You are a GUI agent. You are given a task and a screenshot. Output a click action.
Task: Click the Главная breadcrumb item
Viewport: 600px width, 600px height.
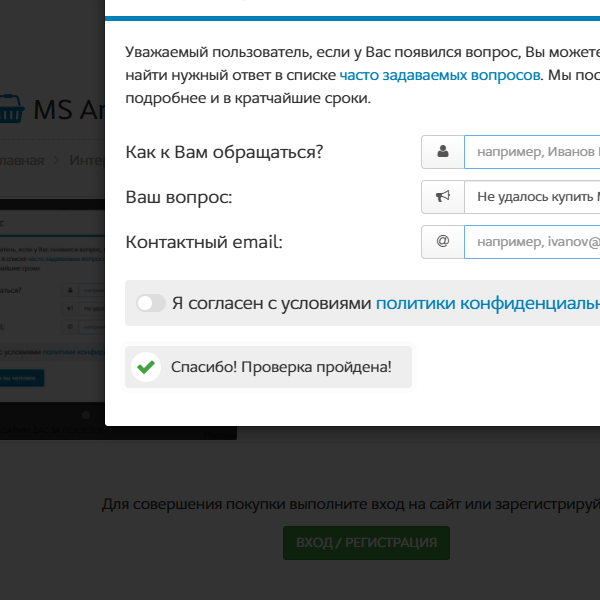(x=22, y=160)
